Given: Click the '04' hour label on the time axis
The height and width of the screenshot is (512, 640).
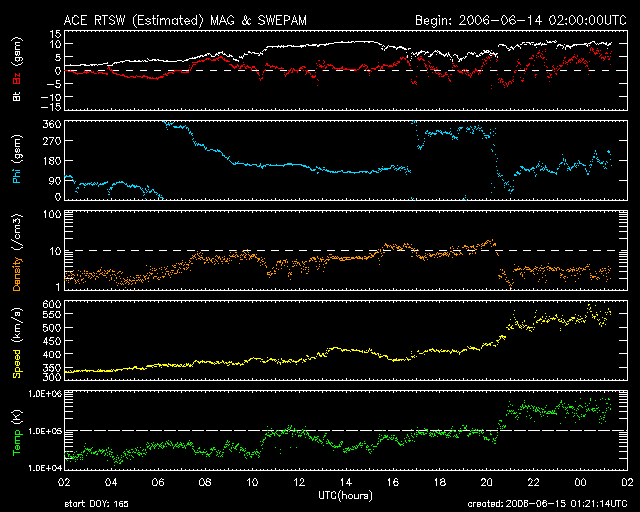Looking at the screenshot, I should (x=111, y=483).
